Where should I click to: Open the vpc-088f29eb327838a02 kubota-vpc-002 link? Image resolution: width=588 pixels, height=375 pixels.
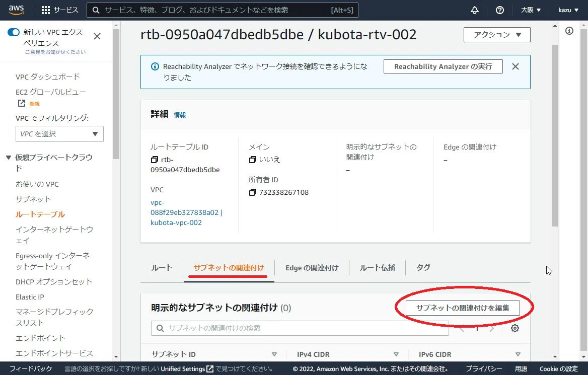click(186, 212)
